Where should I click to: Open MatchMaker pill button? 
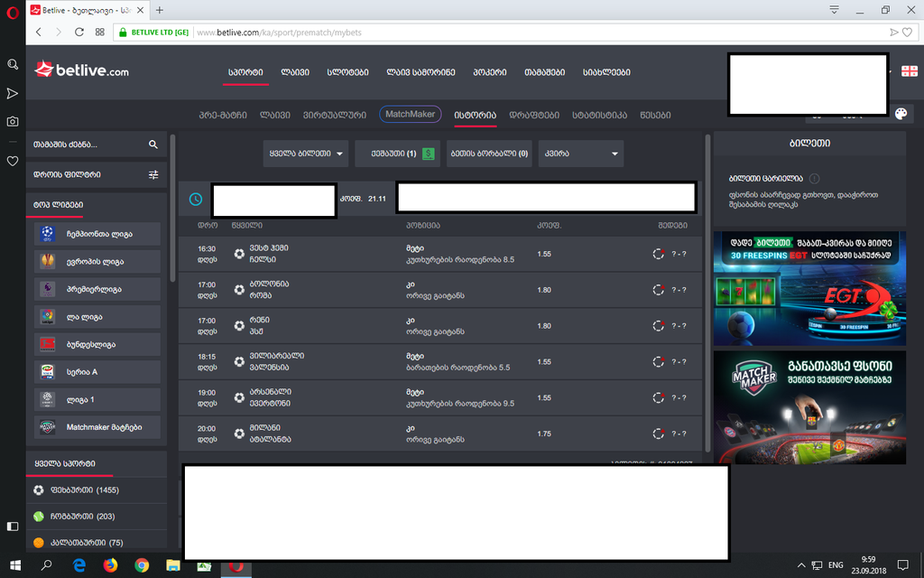point(411,114)
